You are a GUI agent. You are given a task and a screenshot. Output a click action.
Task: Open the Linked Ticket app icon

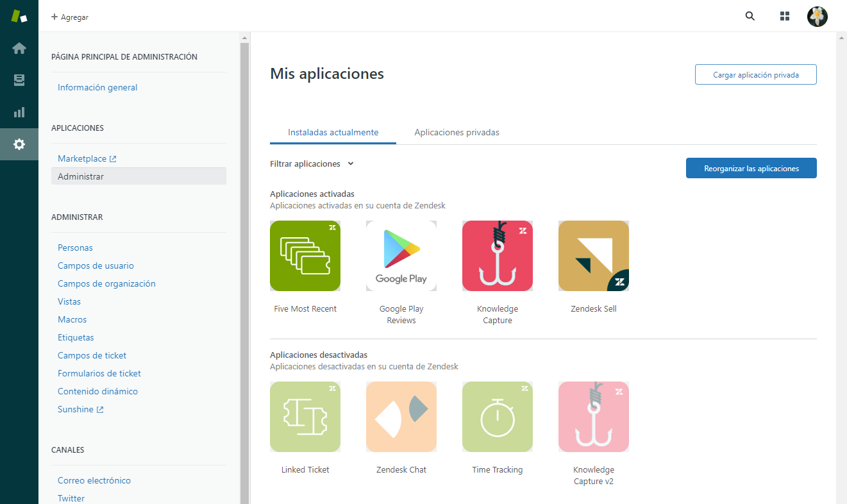(x=305, y=417)
